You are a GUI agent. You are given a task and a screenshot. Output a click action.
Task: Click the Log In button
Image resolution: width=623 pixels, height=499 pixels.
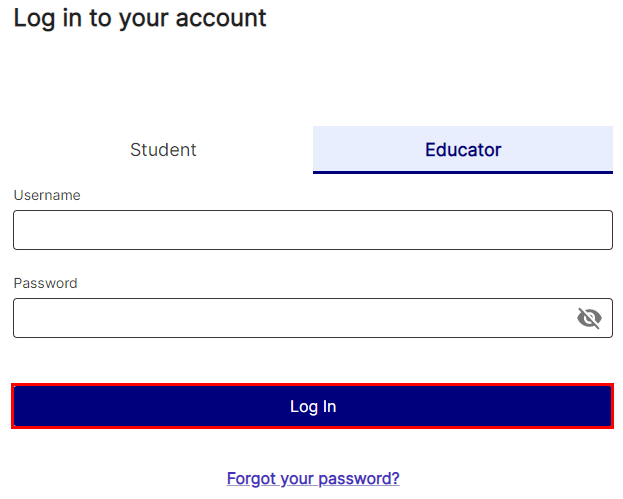pyautogui.click(x=313, y=406)
